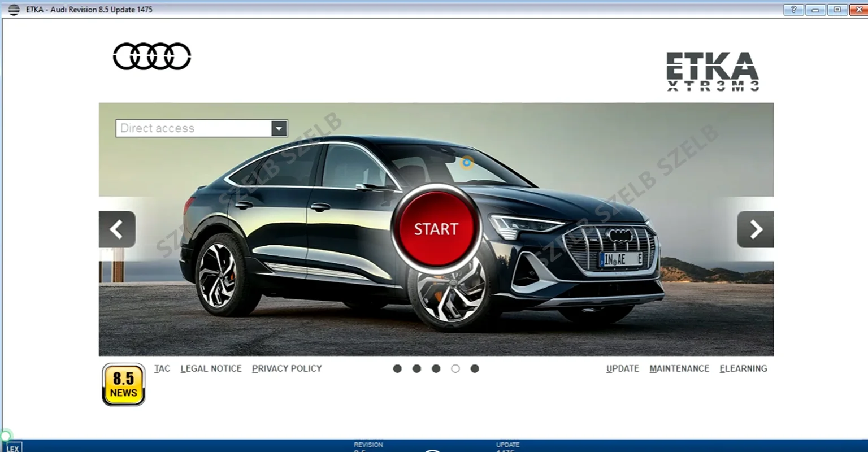This screenshot has height=452, width=868.
Task: Open the UPDATE link beside MAINTENANCE
Action: [623, 368]
